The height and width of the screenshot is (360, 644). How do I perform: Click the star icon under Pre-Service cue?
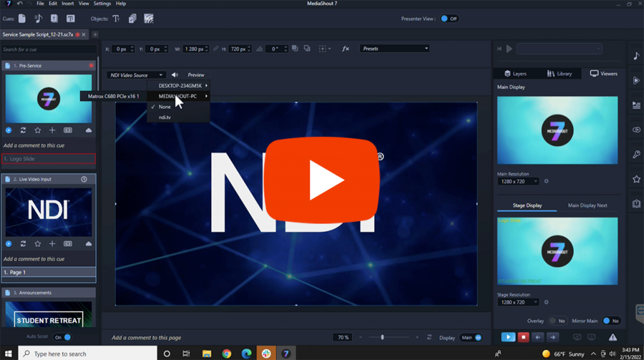(x=38, y=130)
